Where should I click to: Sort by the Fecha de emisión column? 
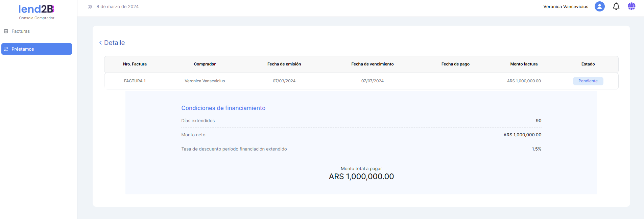click(284, 64)
